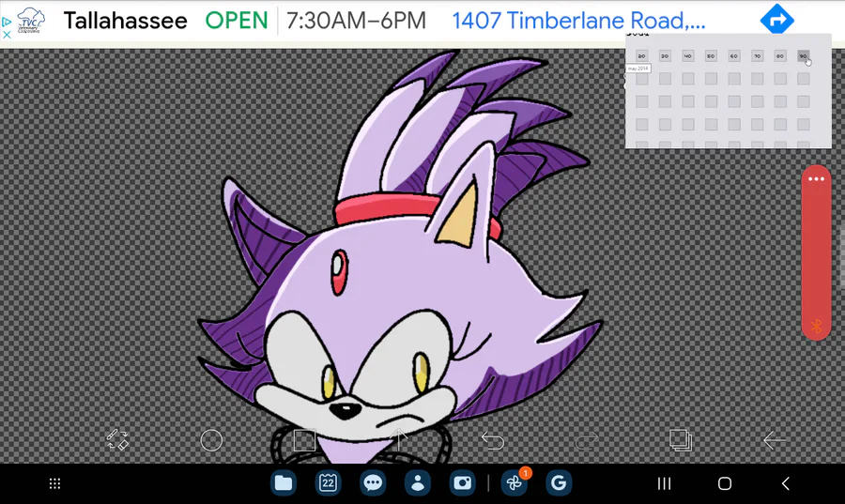Open the Google app in the taskbar

559,483
